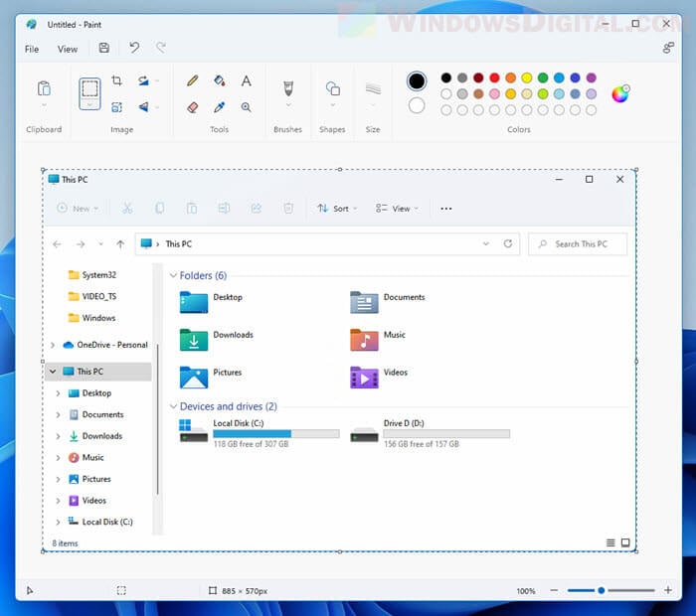Viewport: 696px width, 616px height.
Task: Click the Local Disk (C:) drive tile
Action: point(260,433)
